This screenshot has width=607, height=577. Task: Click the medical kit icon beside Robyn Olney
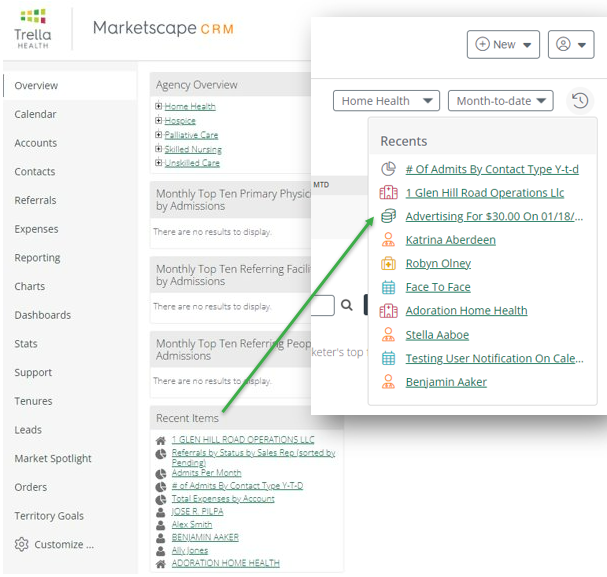pyautogui.click(x=388, y=263)
